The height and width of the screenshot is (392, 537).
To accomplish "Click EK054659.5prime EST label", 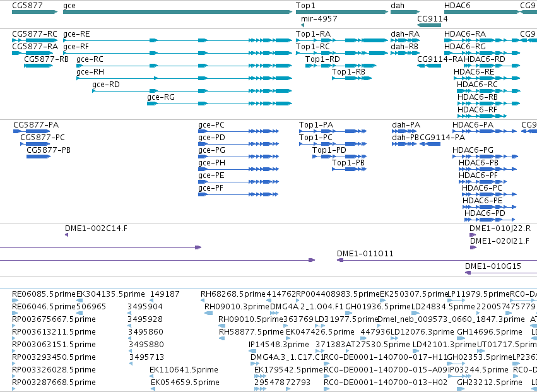I will [186, 383].
